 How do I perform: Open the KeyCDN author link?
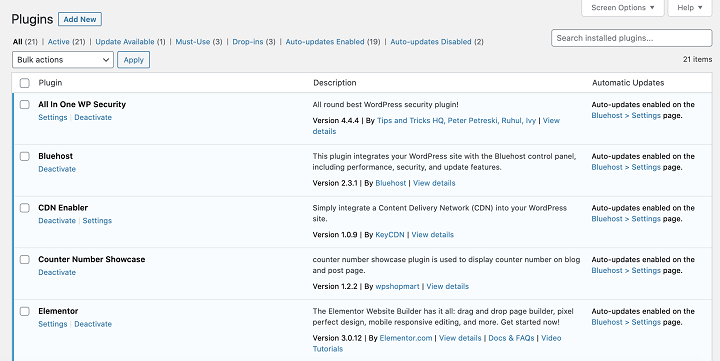[x=390, y=235]
